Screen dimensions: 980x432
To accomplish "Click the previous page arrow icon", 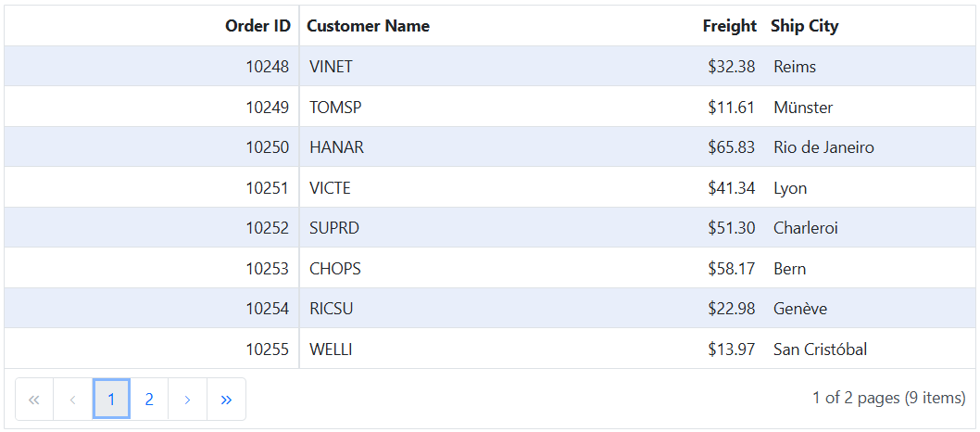I will [x=73, y=399].
